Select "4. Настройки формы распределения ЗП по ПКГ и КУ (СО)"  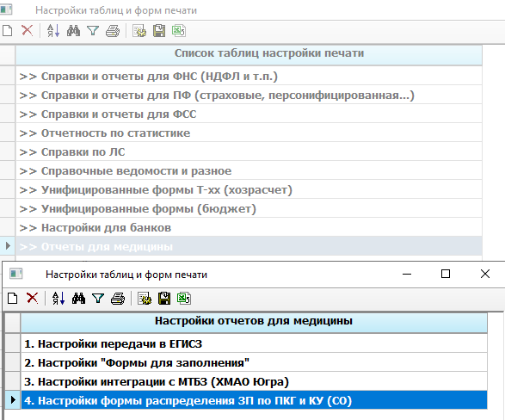pyautogui.click(x=254, y=400)
